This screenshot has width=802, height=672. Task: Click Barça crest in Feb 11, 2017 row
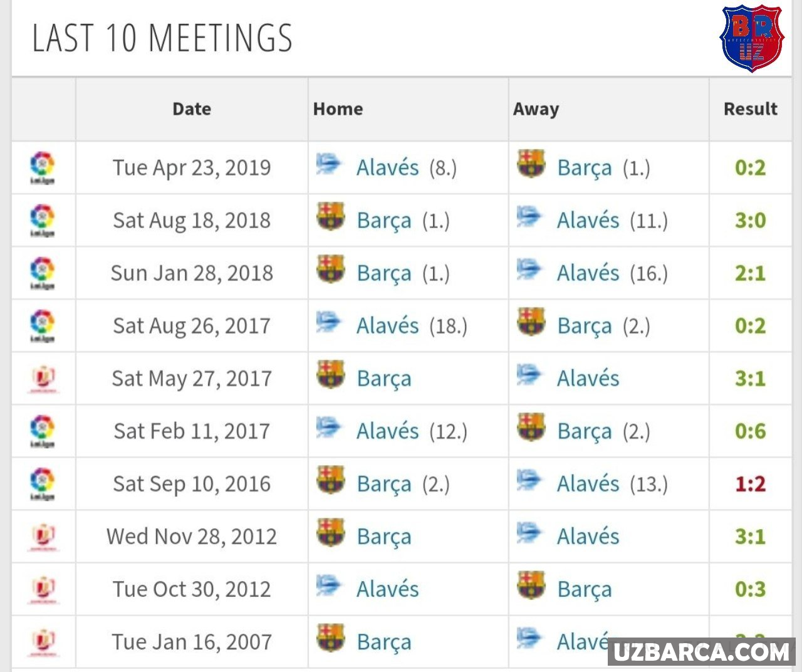tap(531, 428)
